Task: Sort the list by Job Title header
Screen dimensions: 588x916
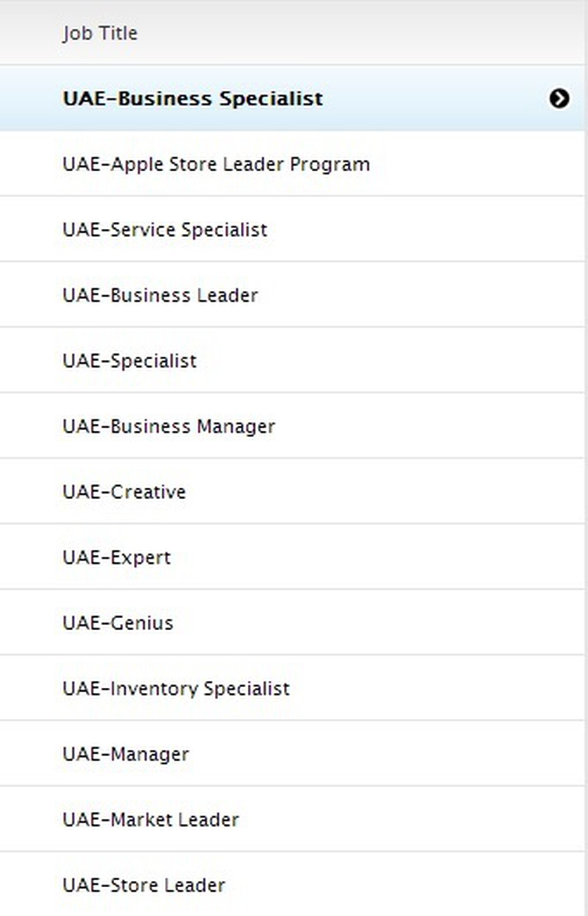Action: 100,33
